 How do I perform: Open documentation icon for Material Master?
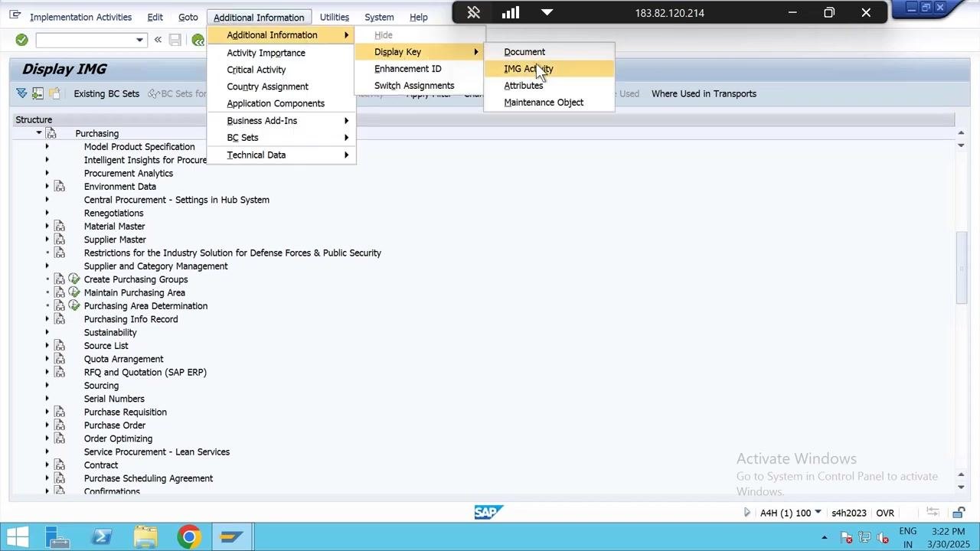point(59,227)
